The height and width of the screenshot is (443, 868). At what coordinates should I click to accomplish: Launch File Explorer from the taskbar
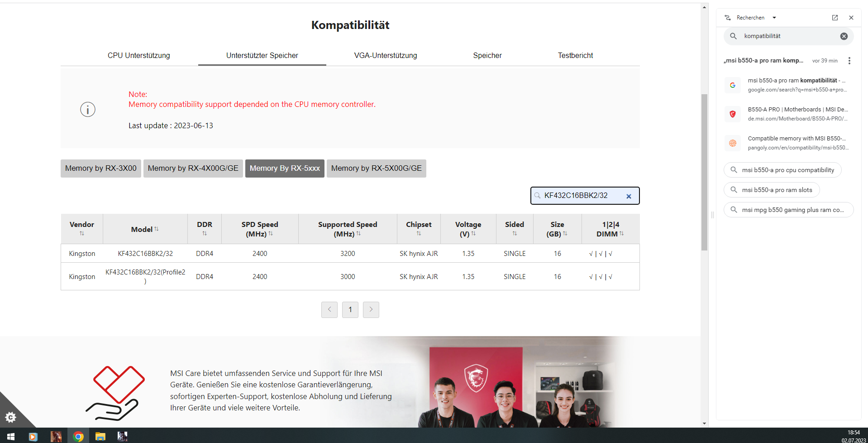100,436
